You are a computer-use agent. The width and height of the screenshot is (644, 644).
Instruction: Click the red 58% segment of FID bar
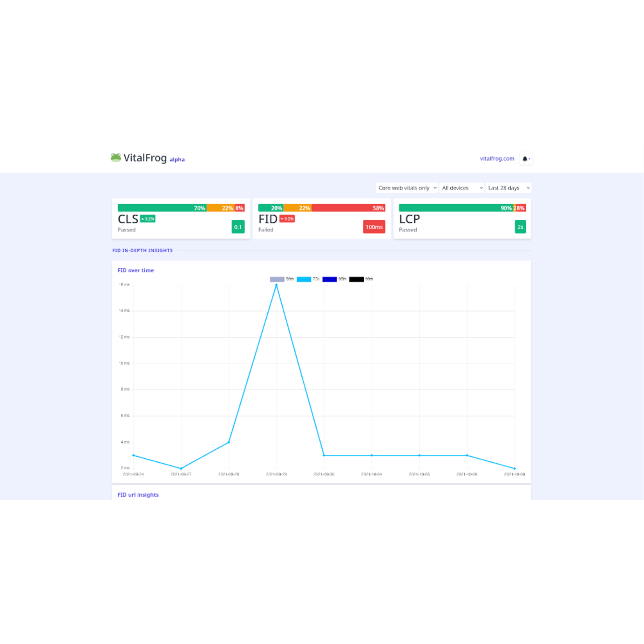[348, 208]
